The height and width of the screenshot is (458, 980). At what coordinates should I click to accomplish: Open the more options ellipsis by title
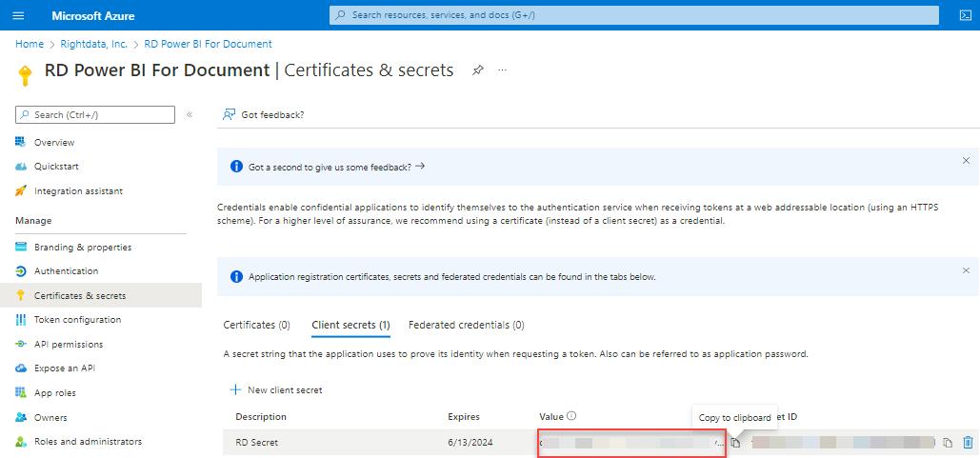pyautogui.click(x=502, y=70)
